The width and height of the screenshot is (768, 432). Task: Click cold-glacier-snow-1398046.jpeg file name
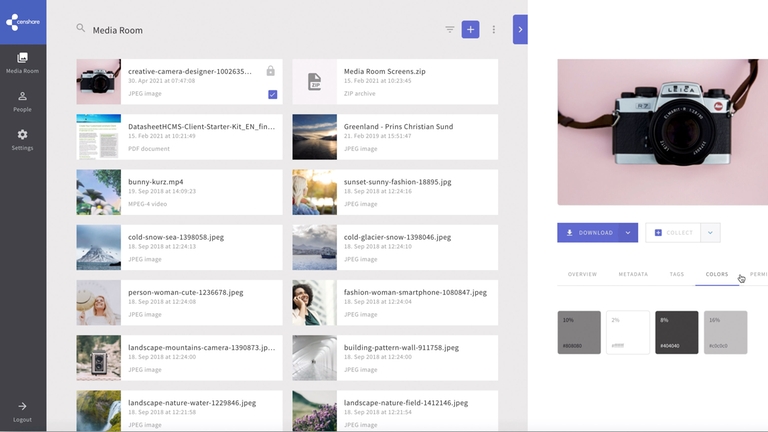[x=397, y=237]
